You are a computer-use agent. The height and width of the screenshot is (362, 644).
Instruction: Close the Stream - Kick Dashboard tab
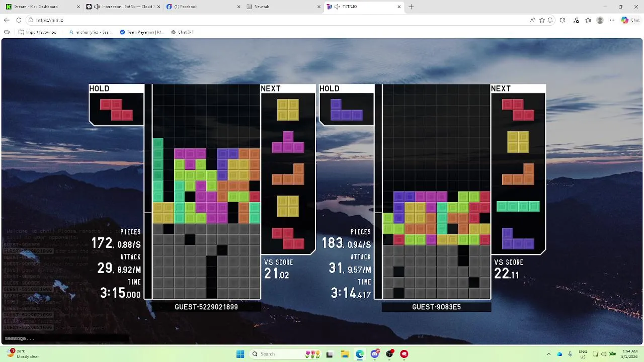pos(78,7)
